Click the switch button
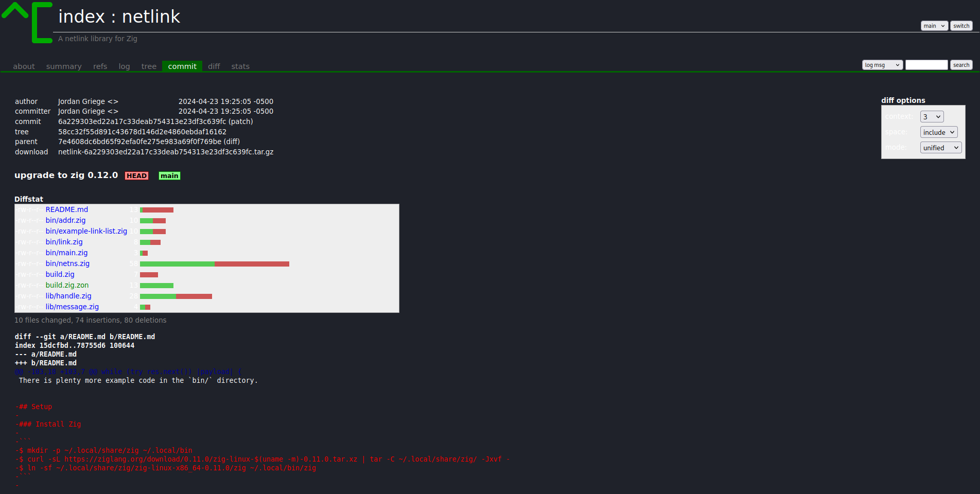This screenshot has height=494, width=980. [961, 26]
